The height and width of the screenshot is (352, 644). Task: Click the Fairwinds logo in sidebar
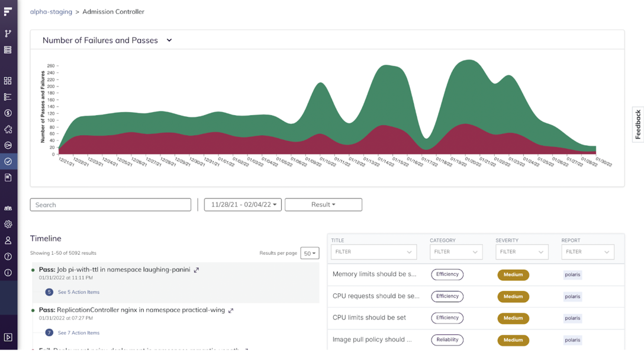[8, 11]
